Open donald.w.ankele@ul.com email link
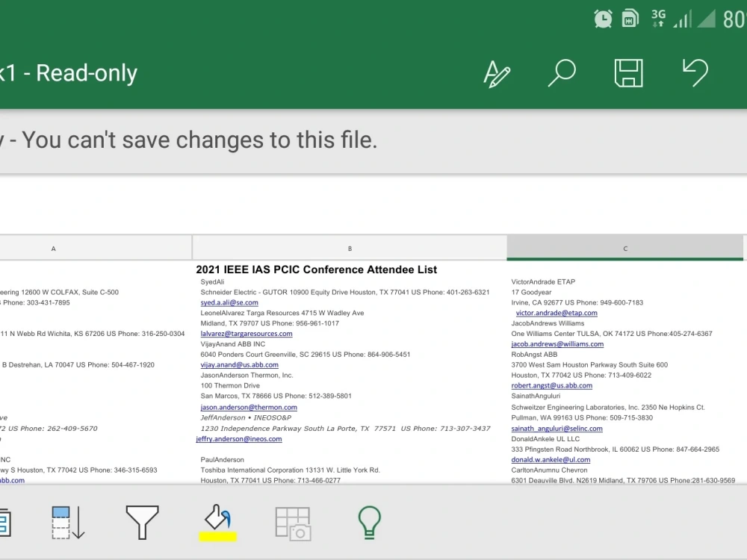747x560 pixels. 551,459
